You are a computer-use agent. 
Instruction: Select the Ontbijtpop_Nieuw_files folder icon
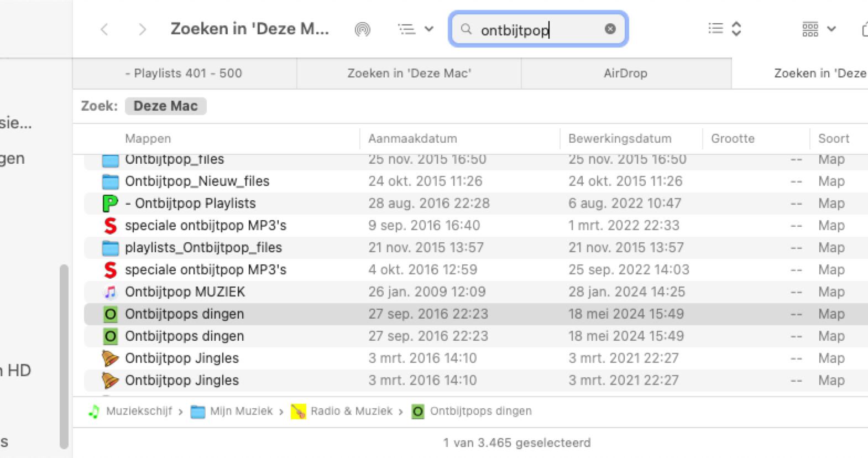coord(111,181)
